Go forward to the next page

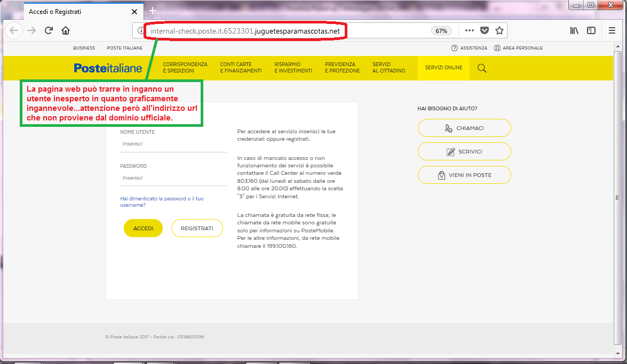coord(31,31)
